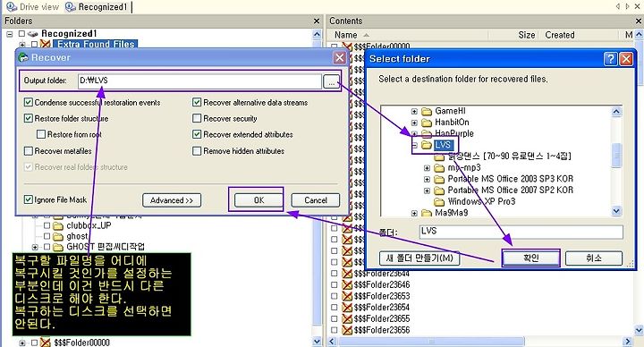Toggle Recover extended attributes checkbox

tap(197, 134)
